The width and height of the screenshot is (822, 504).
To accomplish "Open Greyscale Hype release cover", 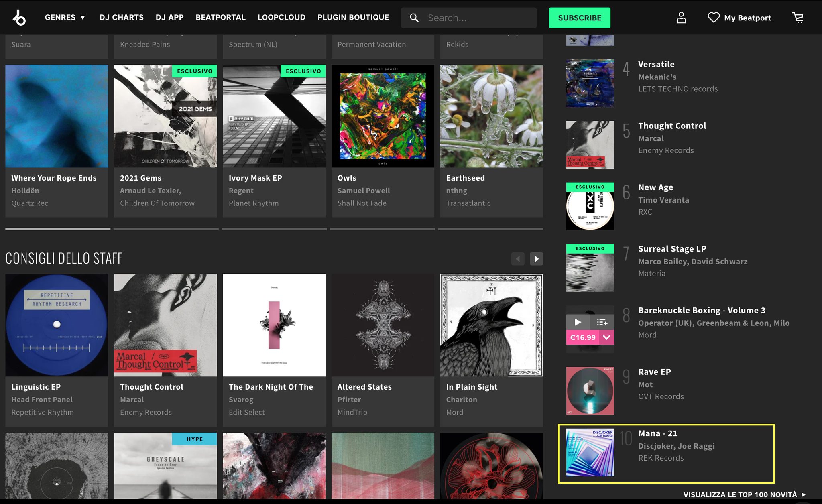I will pyautogui.click(x=165, y=466).
